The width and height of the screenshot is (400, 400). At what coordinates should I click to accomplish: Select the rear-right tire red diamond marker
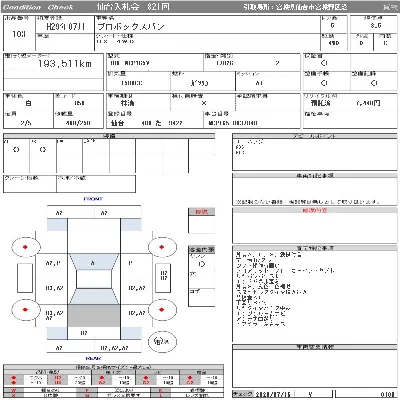click(x=162, y=310)
